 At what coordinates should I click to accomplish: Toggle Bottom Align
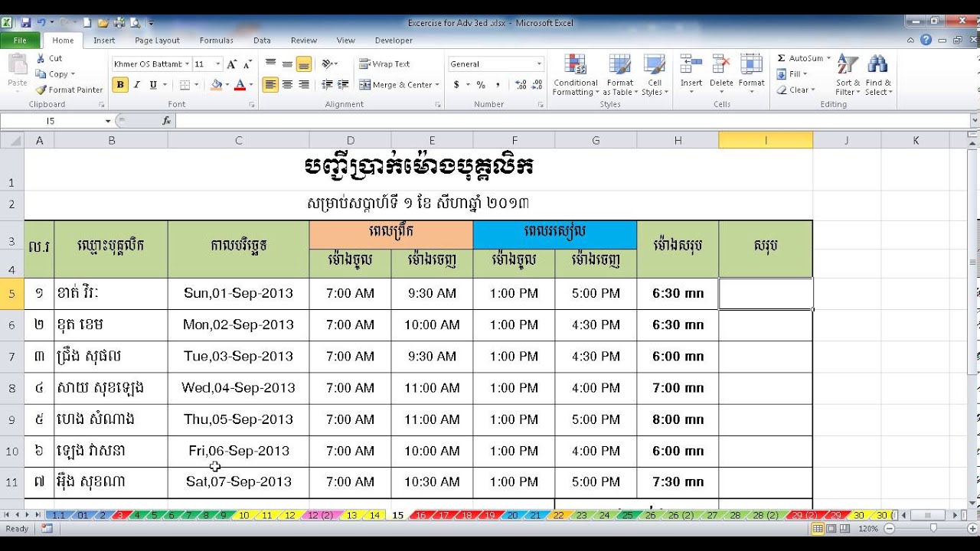coord(304,64)
